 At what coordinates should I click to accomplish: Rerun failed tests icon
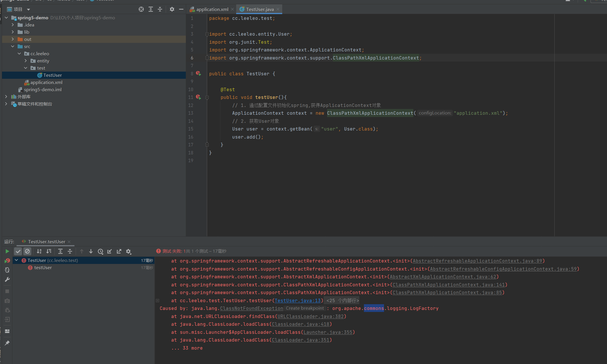[x=7, y=260]
